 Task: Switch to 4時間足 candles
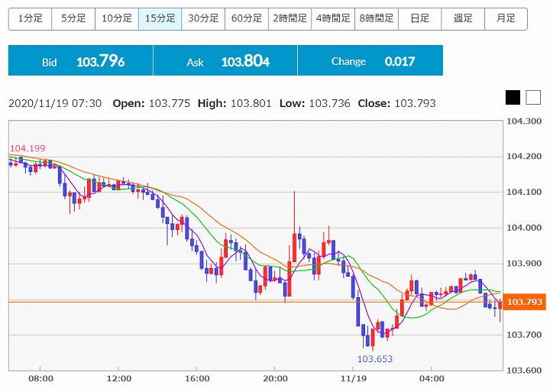333,18
